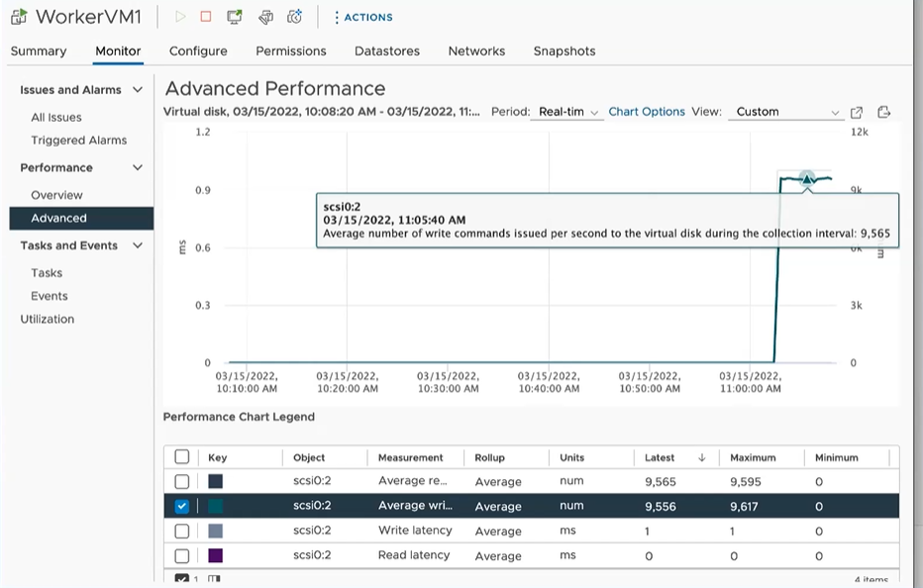923x588 pixels.
Task: Click the Power Off stop icon
Action: coord(206,17)
